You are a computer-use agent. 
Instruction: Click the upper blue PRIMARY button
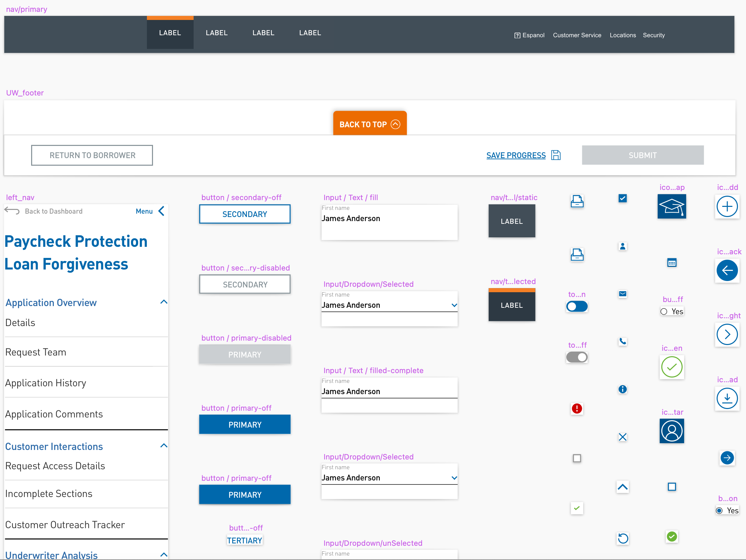tap(245, 425)
